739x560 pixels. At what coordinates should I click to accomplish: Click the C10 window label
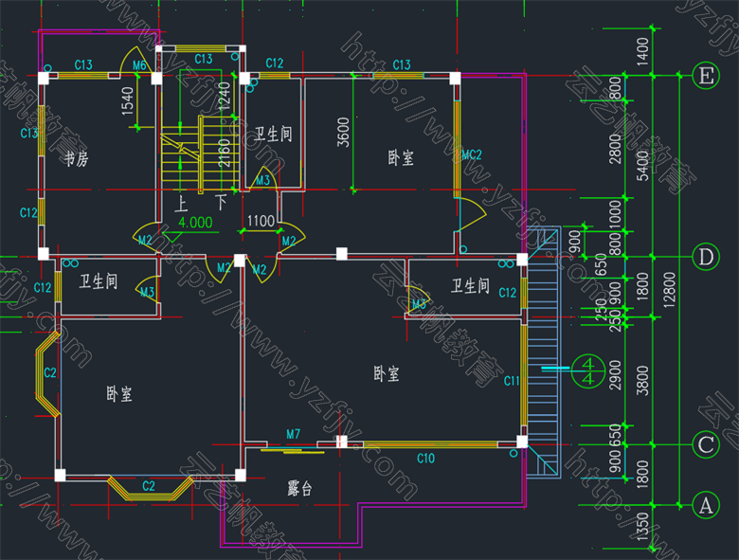pyautogui.click(x=425, y=459)
